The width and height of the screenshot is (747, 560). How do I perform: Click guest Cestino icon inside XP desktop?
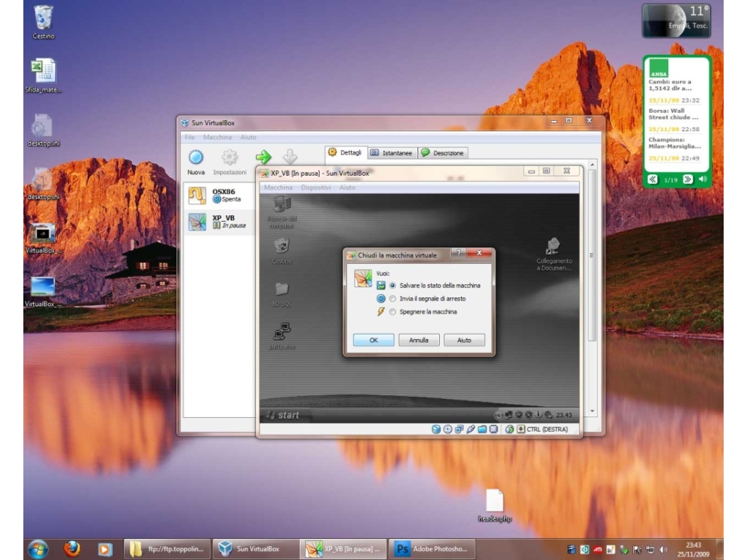(282, 251)
